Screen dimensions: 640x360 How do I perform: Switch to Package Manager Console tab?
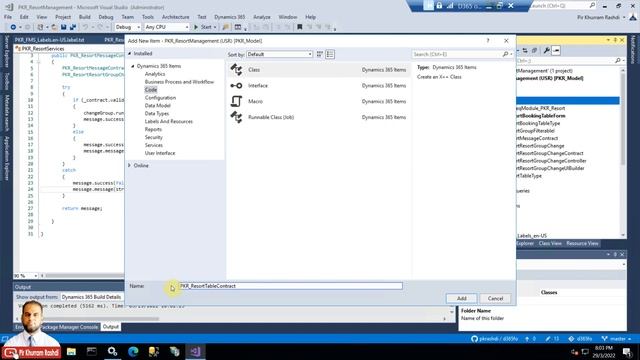pyautogui.click(x=70, y=327)
